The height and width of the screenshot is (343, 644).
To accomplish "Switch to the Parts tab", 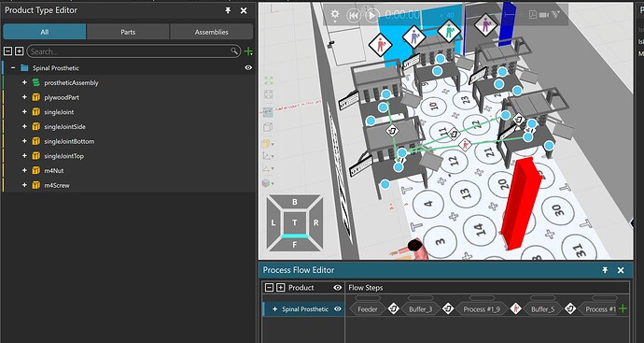I will 128,32.
